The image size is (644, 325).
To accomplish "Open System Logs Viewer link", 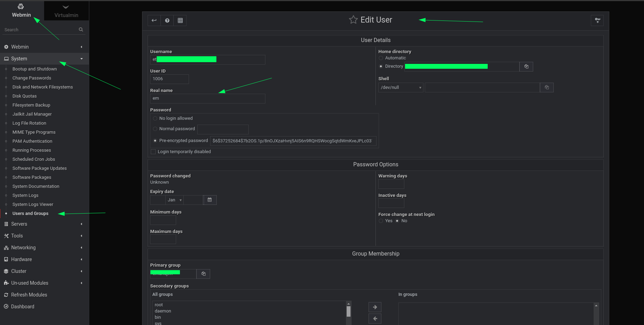I will click(33, 205).
